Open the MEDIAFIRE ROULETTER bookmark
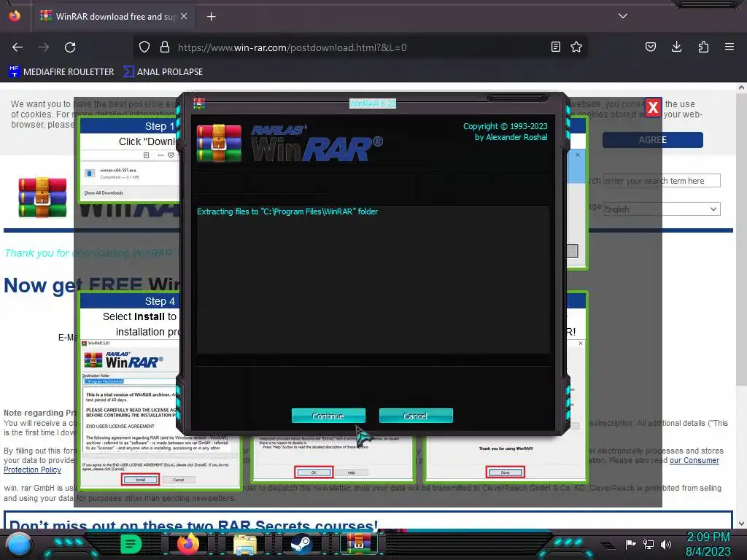 pos(61,72)
